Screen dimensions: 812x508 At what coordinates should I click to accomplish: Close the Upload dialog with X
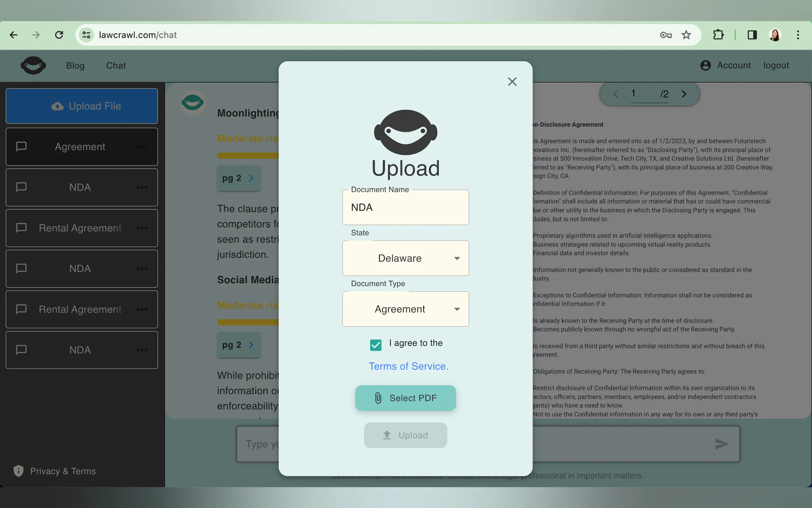click(512, 82)
